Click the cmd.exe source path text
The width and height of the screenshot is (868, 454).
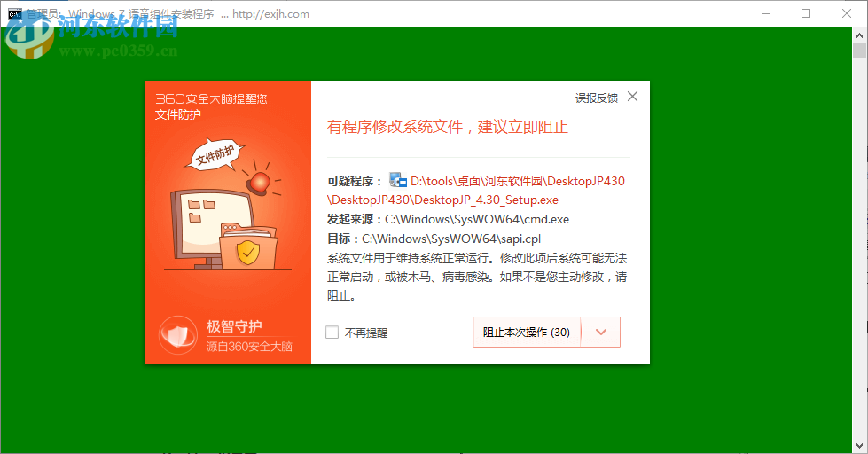(x=477, y=219)
